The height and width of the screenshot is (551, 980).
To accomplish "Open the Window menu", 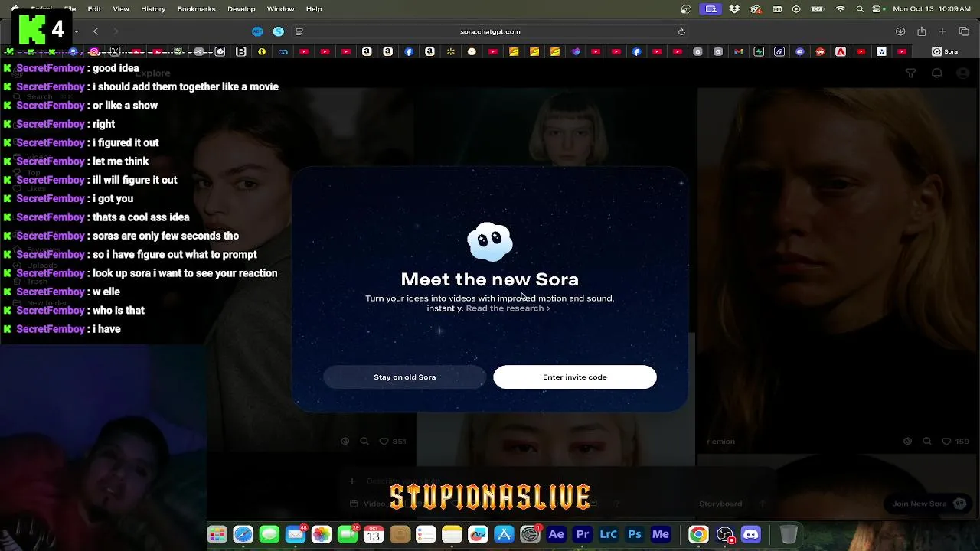I will (x=281, y=9).
